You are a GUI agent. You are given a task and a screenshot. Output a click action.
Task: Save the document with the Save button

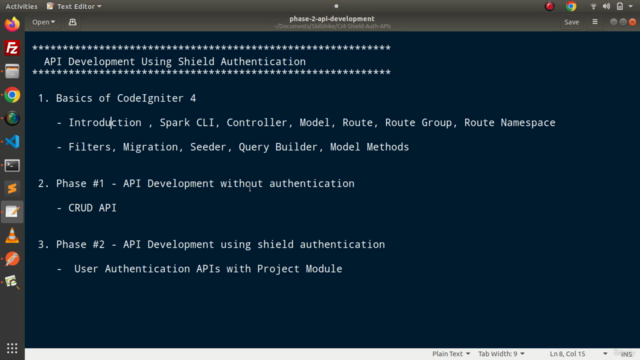click(x=571, y=22)
